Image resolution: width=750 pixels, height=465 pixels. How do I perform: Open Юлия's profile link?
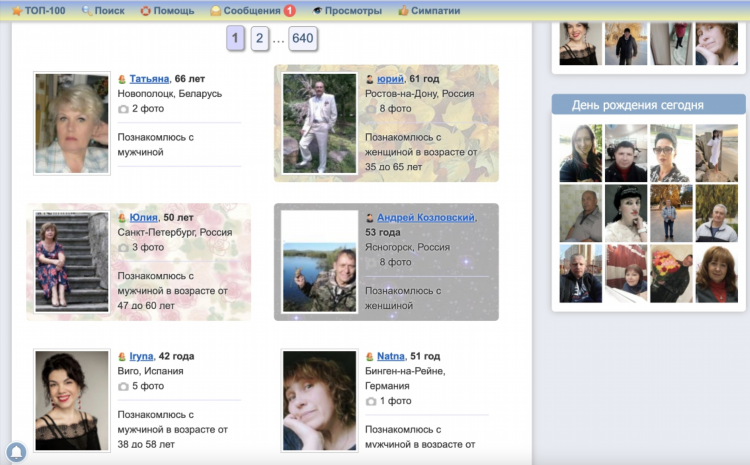[143, 218]
